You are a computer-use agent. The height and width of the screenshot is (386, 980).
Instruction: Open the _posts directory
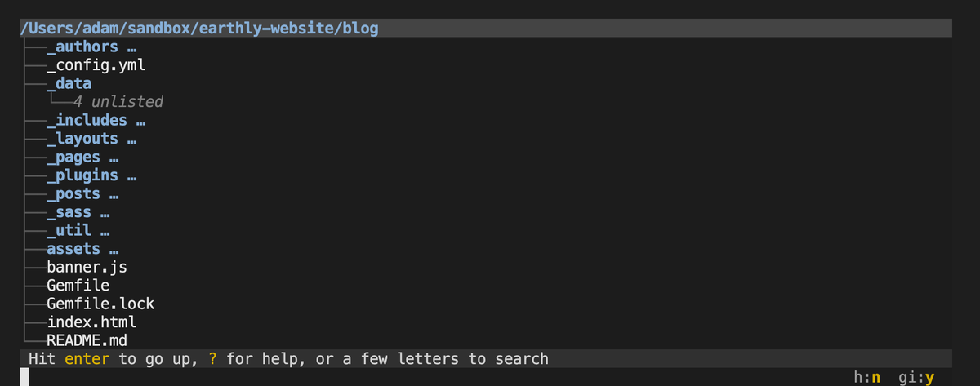73,193
